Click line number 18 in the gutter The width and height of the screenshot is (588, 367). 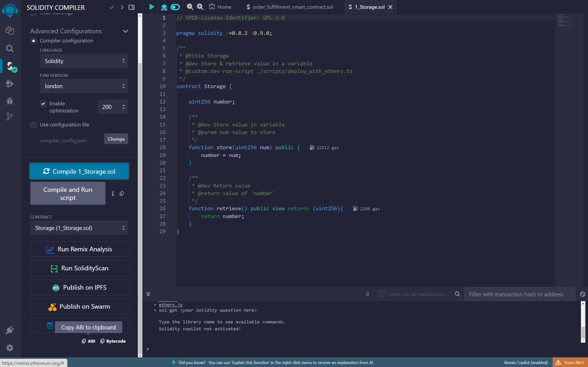[x=162, y=147]
